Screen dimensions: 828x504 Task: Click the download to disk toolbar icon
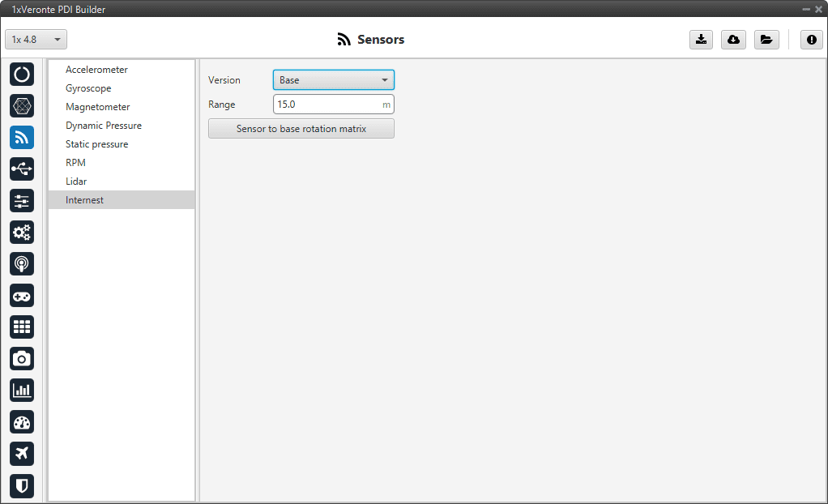point(701,40)
